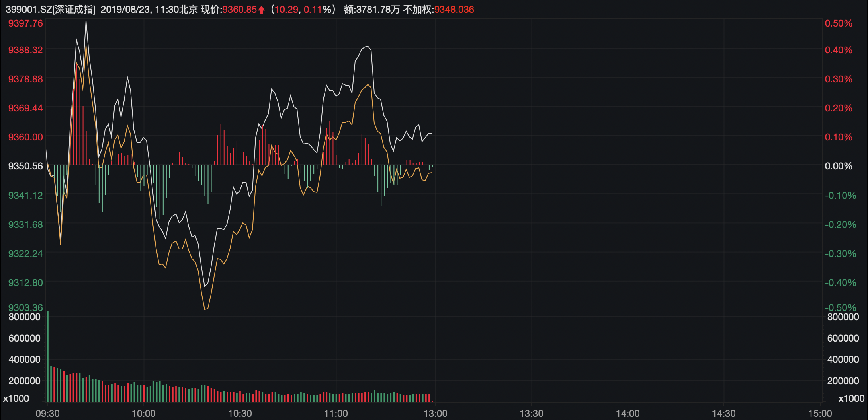The image size is (868, 420).
Task: Click the white price line's highest morning peak
Action: 86,21
